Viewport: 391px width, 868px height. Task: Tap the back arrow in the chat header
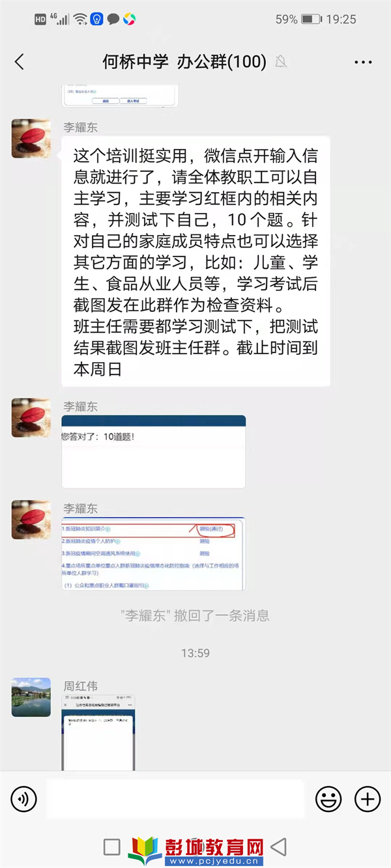click(20, 62)
